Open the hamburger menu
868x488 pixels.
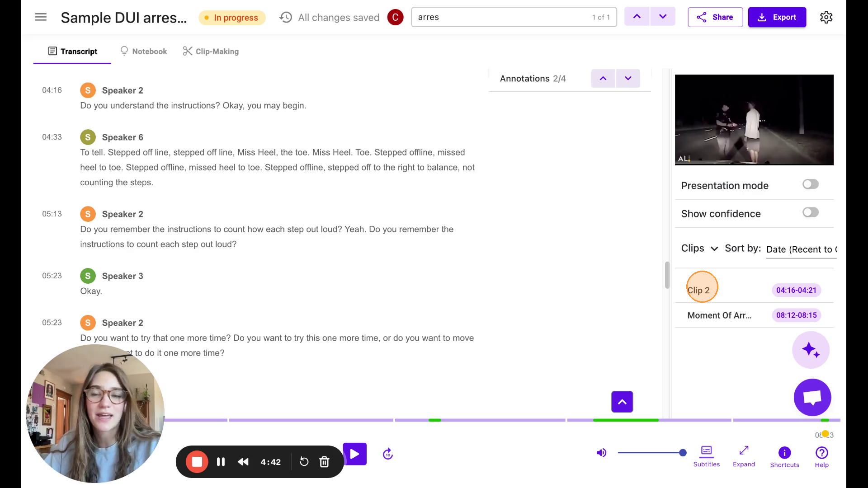click(41, 17)
